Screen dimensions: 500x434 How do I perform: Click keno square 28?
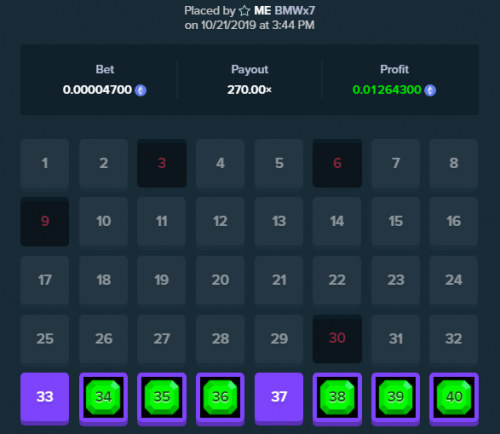tap(220, 339)
